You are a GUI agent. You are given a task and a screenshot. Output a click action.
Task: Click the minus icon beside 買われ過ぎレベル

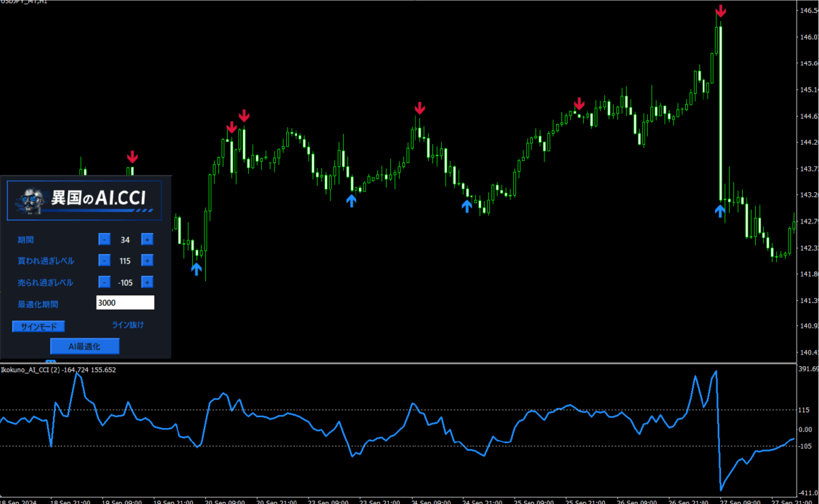tap(104, 260)
